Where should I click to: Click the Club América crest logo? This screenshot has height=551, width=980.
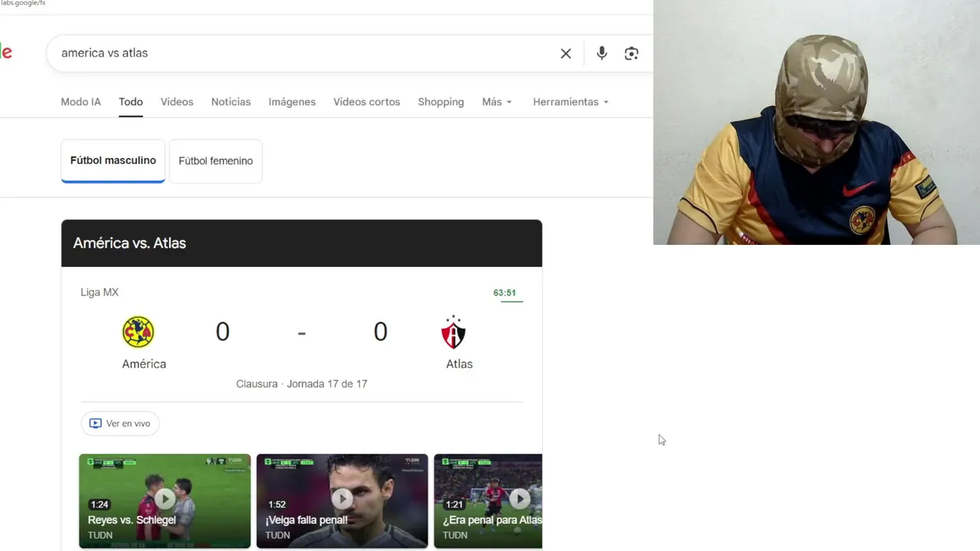139,332
